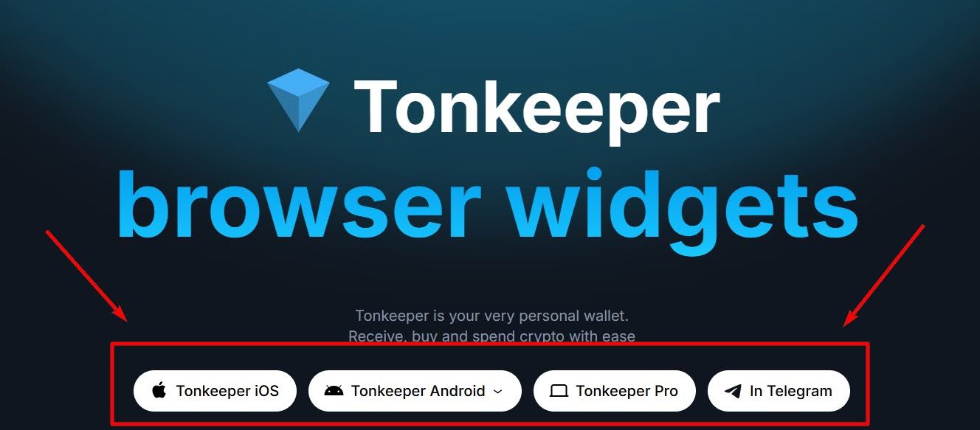Select the Tonkeeper Android button label
This screenshot has height=430, width=980.
(x=418, y=391)
